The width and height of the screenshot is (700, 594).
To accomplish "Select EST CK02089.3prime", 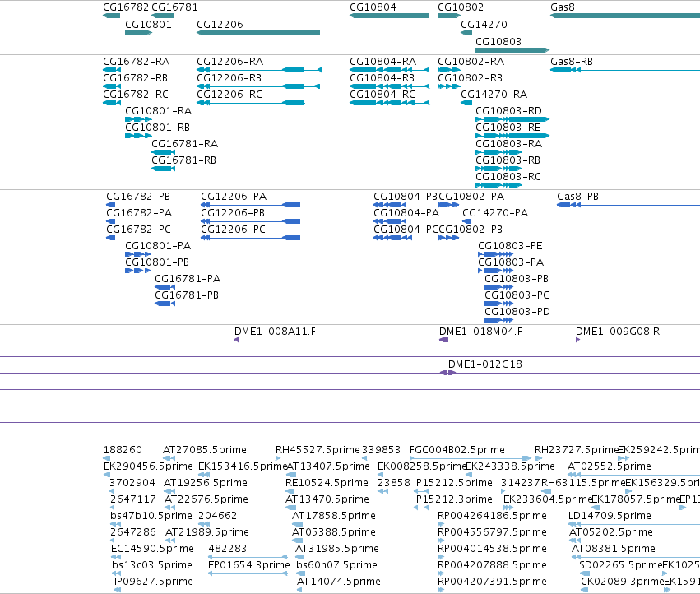I will click(623, 581).
